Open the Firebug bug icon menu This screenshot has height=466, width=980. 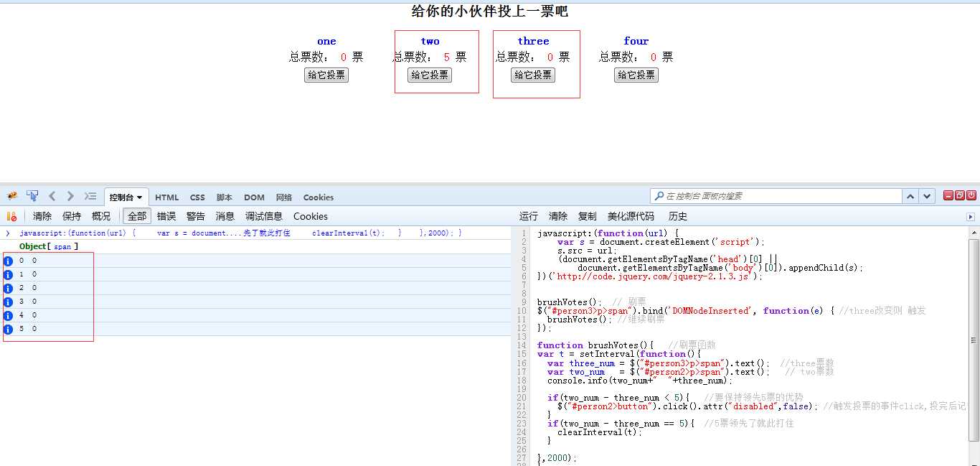(12, 196)
